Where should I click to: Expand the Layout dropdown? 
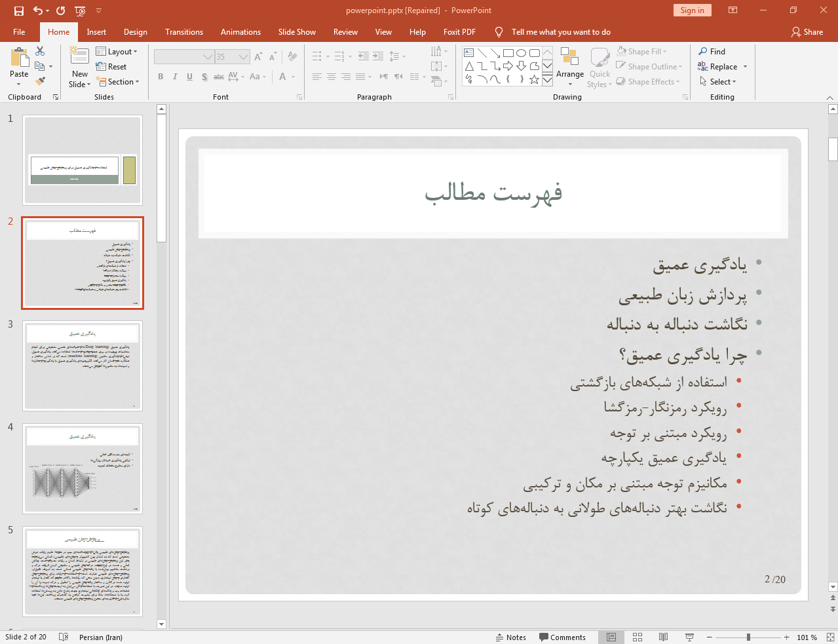(x=117, y=52)
